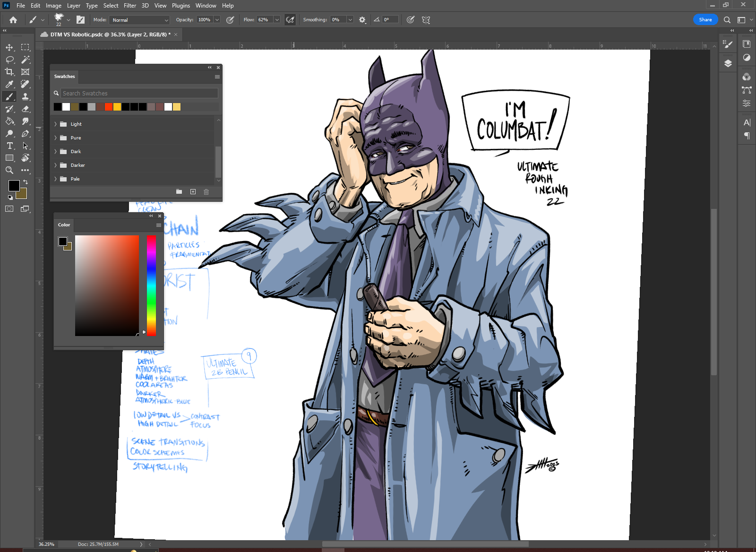Open the File menu

click(x=21, y=6)
